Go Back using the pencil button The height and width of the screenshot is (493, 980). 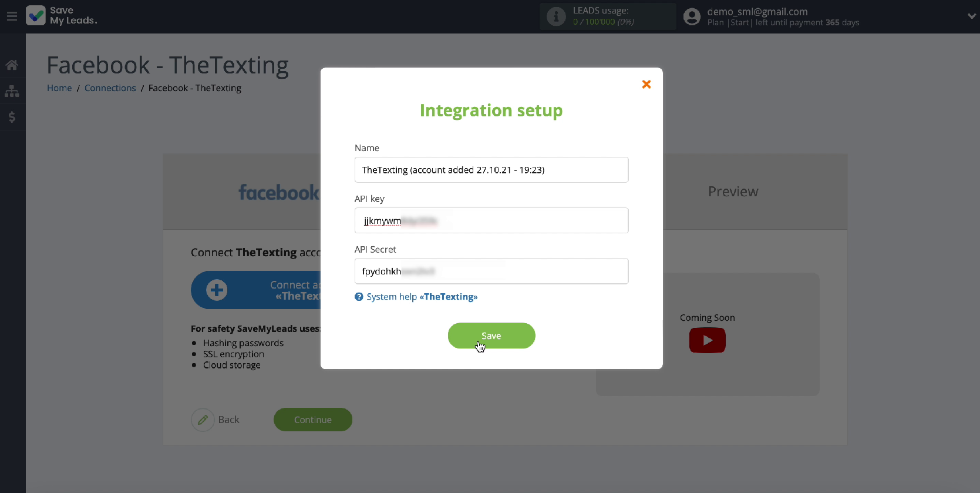203,420
